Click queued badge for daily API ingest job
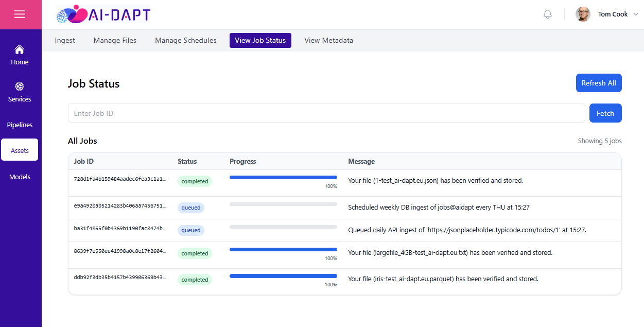 click(191, 230)
